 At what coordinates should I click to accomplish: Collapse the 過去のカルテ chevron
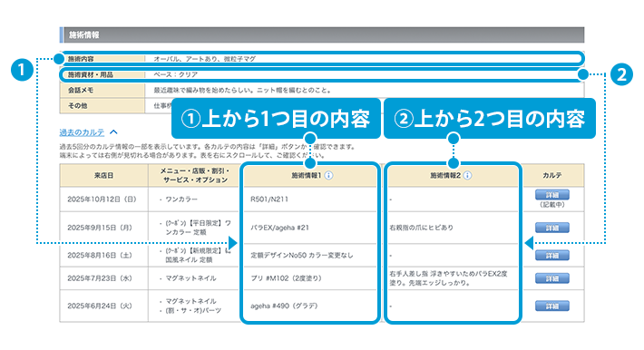(113, 131)
